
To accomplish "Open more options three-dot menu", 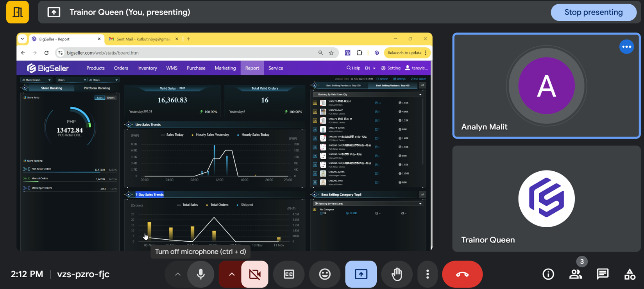I will coord(428,274).
